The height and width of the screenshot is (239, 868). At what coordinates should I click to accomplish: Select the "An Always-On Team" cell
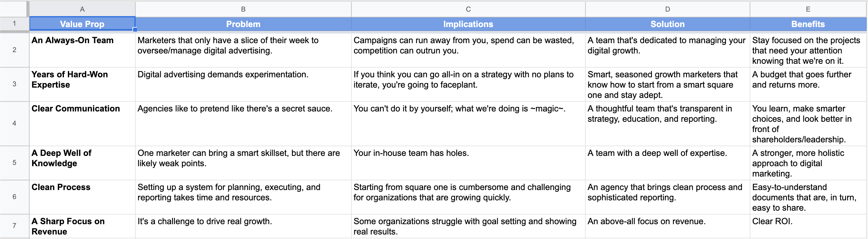coord(82,50)
